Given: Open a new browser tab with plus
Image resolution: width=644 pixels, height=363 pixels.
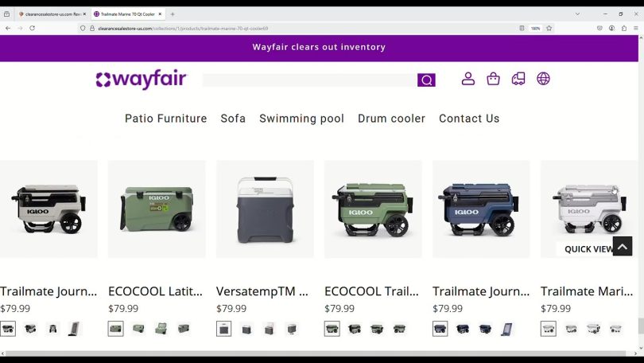Looking at the screenshot, I should coord(173,14).
